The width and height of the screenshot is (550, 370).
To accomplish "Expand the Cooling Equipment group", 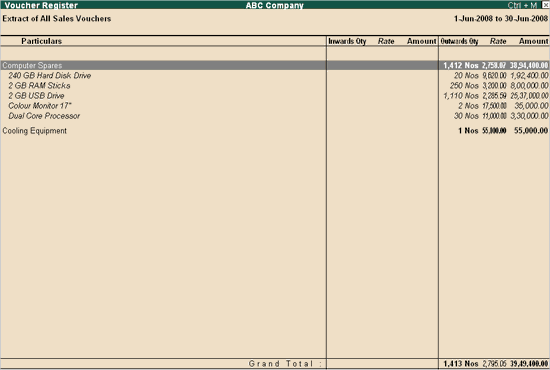I will (34, 131).
